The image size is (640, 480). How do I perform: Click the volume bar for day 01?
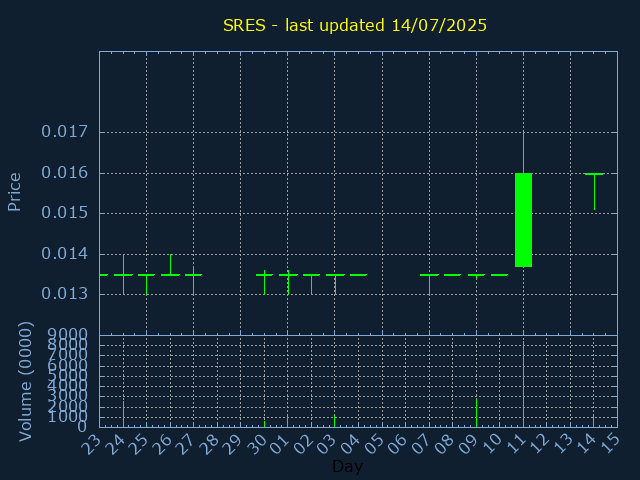[x=287, y=421]
